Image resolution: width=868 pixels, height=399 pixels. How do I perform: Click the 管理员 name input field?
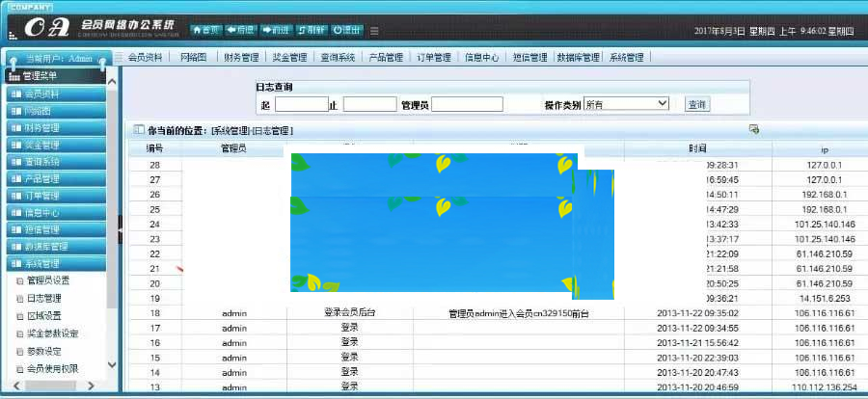pos(467,104)
